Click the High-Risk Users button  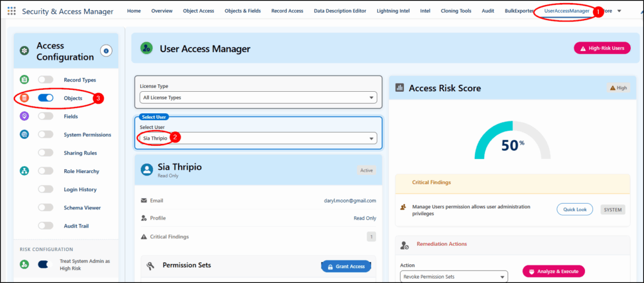[602, 48]
